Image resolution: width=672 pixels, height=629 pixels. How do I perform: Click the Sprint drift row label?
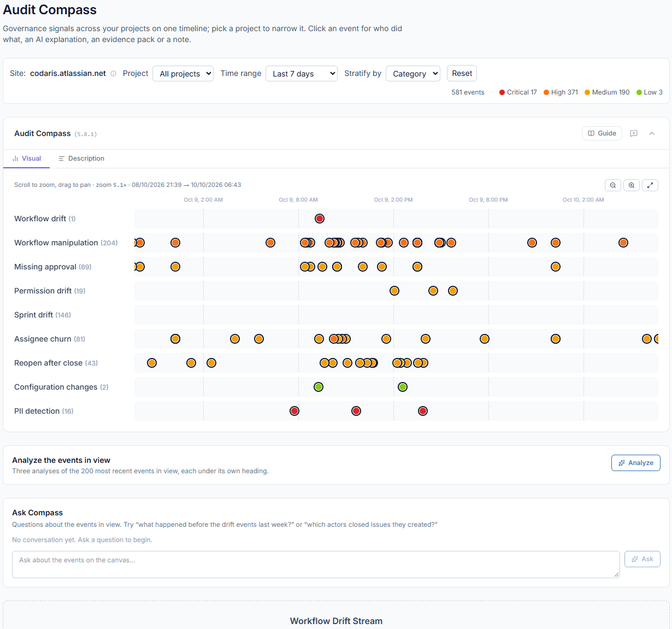click(x=43, y=315)
